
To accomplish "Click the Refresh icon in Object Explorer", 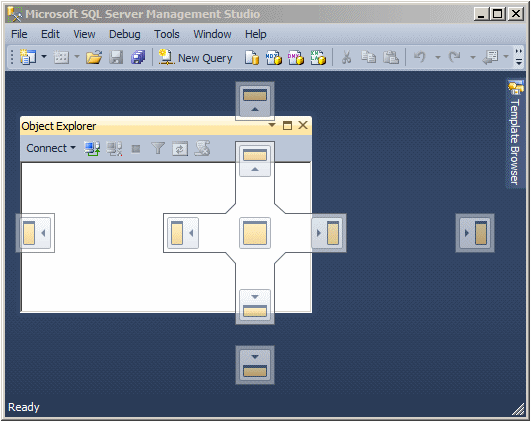I will 180,149.
